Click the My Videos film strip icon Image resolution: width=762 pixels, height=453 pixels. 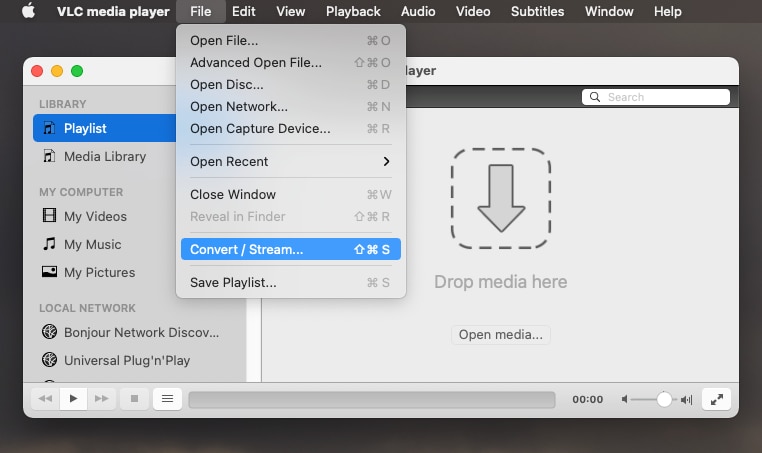[49, 215]
